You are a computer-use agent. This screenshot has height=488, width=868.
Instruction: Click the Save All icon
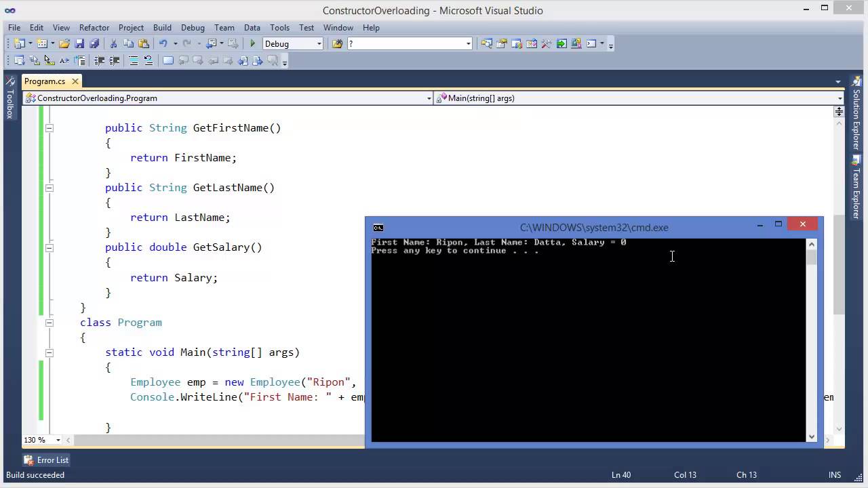(94, 43)
